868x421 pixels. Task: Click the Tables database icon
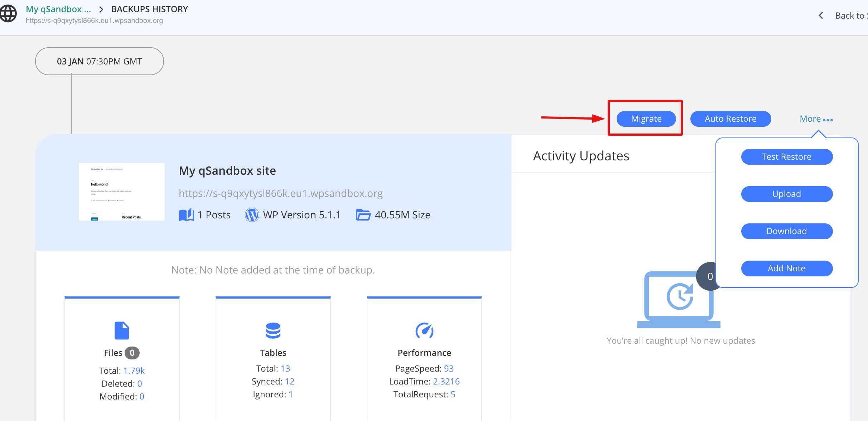[x=273, y=330]
